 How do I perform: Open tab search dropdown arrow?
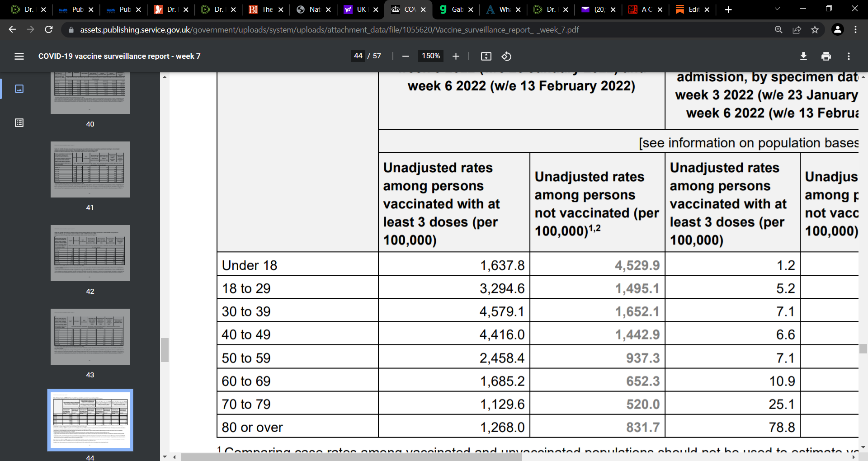(777, 9)
